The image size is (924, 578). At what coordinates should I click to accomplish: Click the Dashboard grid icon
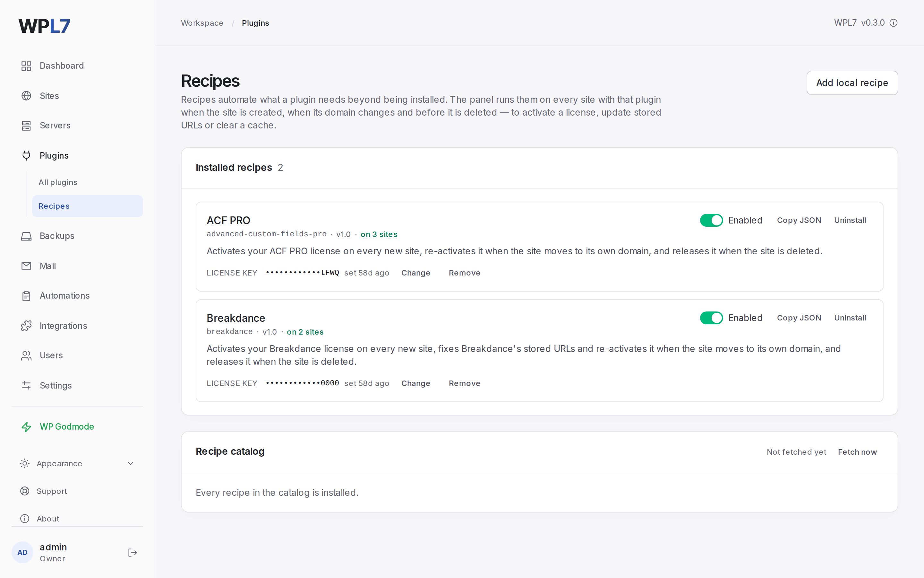[26, 66]
